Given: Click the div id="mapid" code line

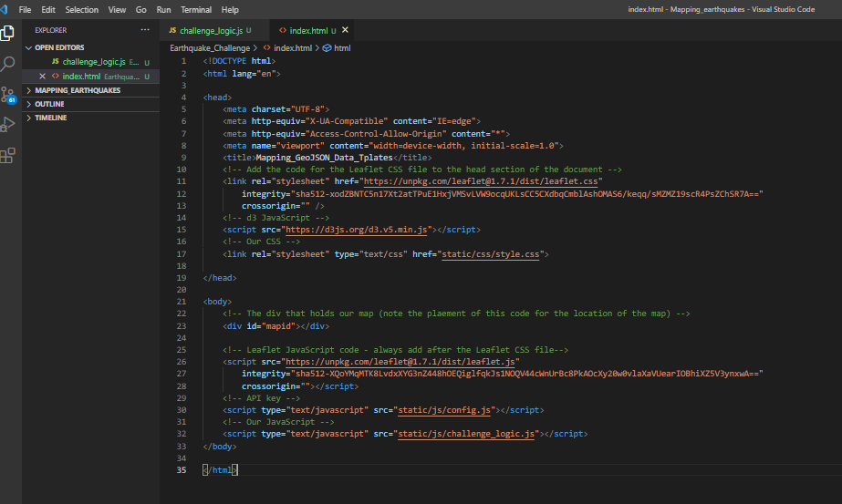Looking at the screenshot, I should [x=276, y=325].
